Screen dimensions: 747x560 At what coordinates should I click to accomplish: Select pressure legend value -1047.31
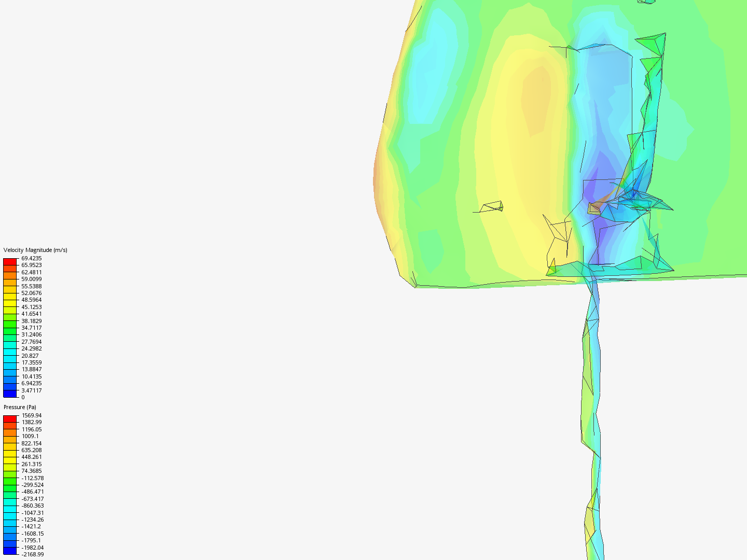coord(33,513)
